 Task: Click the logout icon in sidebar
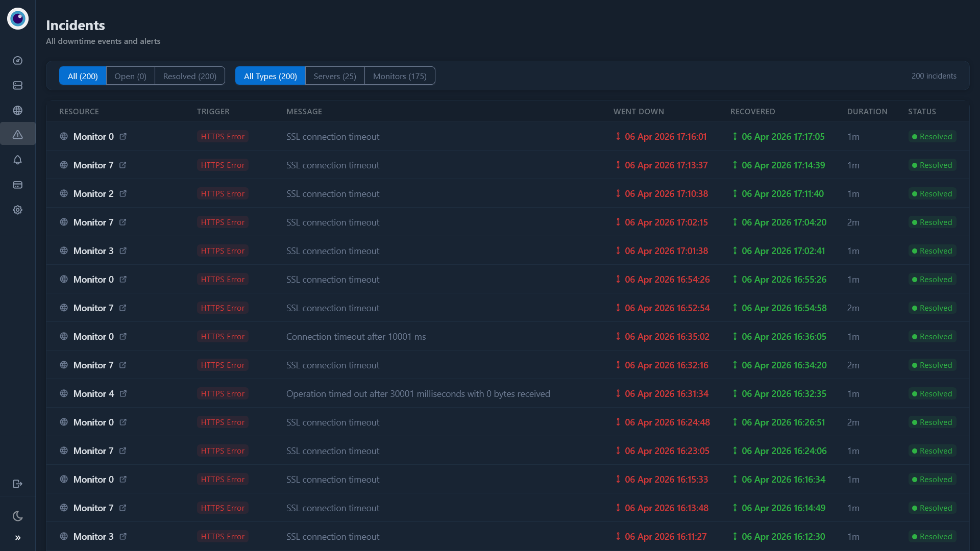pos(17,484)
